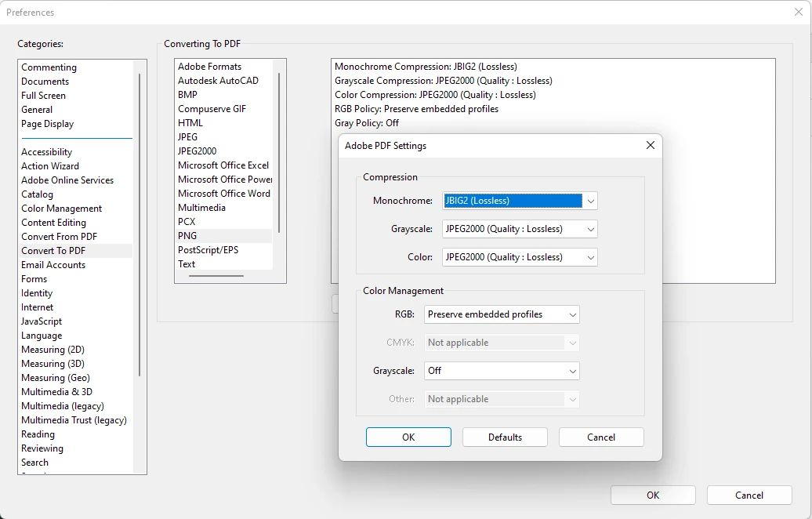Select the Color Management category
Image resolution: width=812 pixels, height=519 pixels.
click(62, 209)
